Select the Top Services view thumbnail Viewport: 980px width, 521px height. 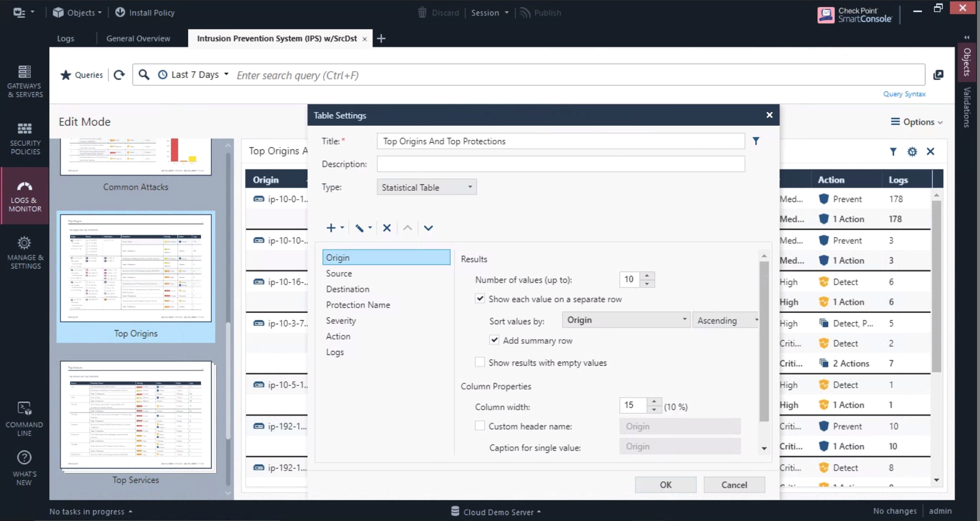[x=136, y=416]
